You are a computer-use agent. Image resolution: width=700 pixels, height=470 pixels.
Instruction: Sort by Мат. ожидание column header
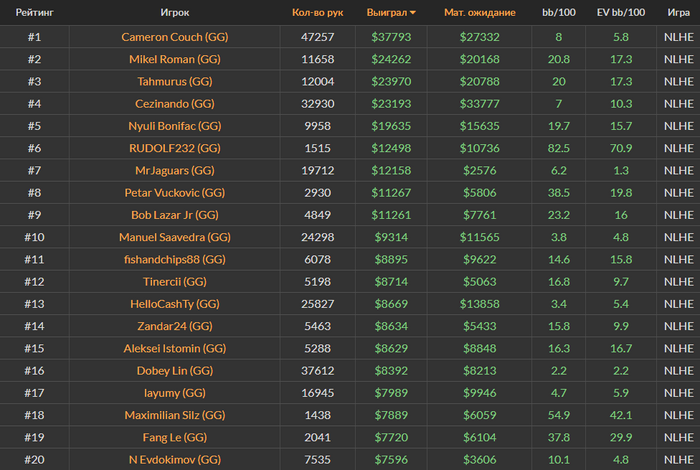pos(479,12)
